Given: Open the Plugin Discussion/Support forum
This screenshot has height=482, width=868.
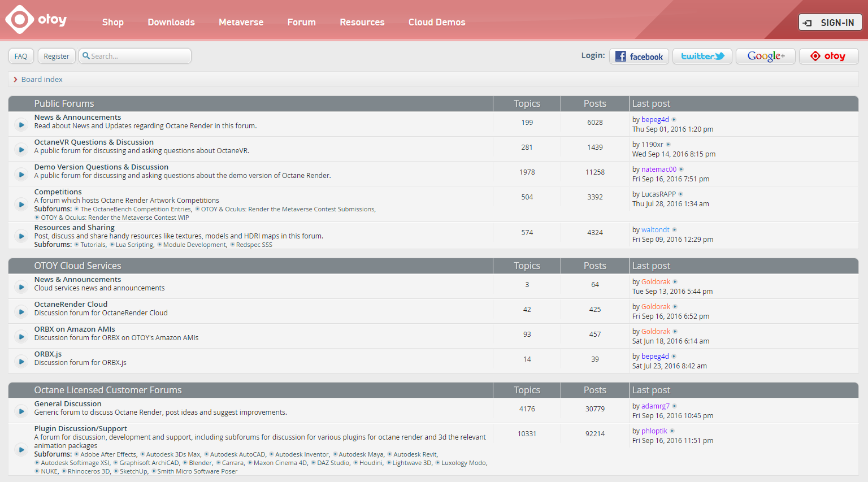Looking at the screenshot, I should click(x=81, y=429).
